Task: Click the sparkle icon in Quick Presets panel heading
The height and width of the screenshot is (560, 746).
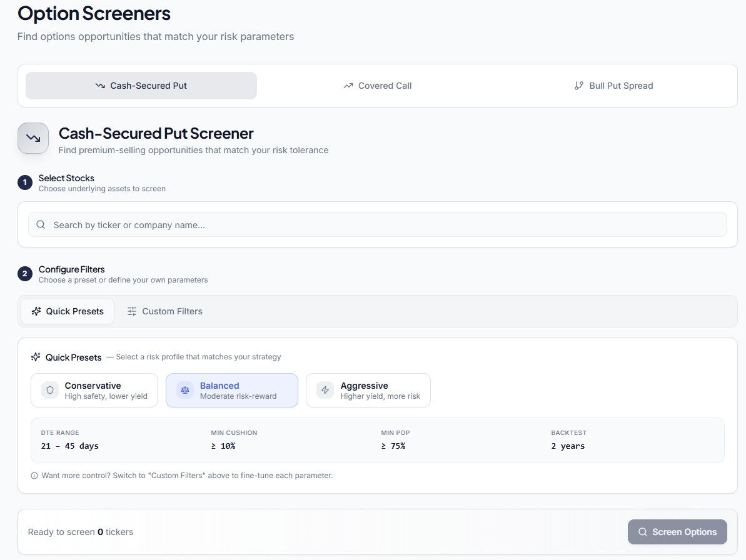Action: (x=36, y=357)
